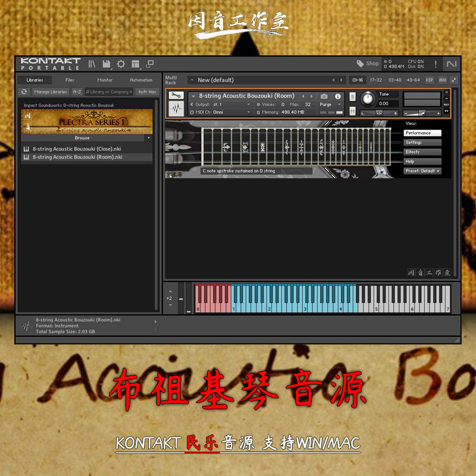Open the NI Shop with the tag icon
476x476 pixels.
point(362,62)
